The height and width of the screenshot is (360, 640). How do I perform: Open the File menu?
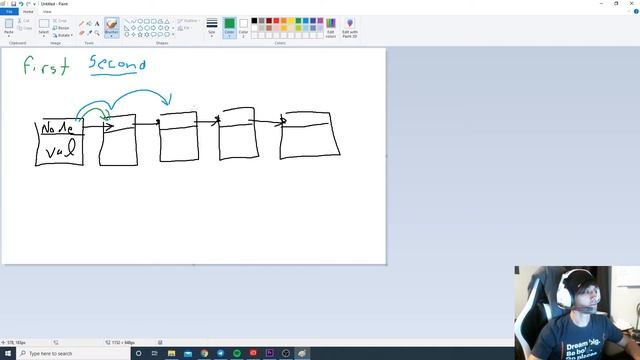pos(9,12)
